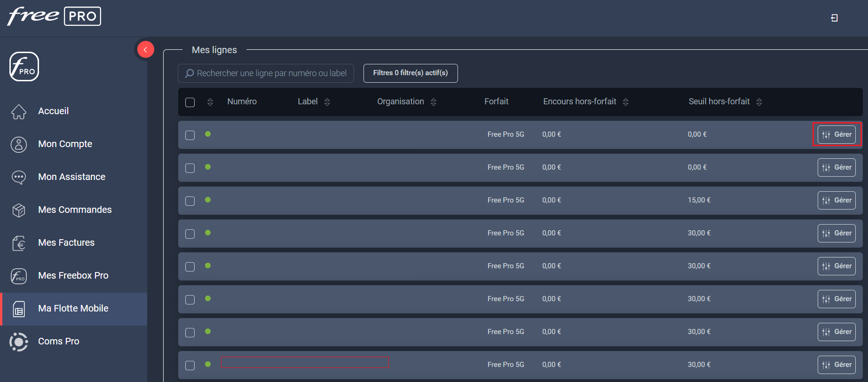Sort by Organisation column arrows
This screenshot has height=382, width=868.
[434, 102]
